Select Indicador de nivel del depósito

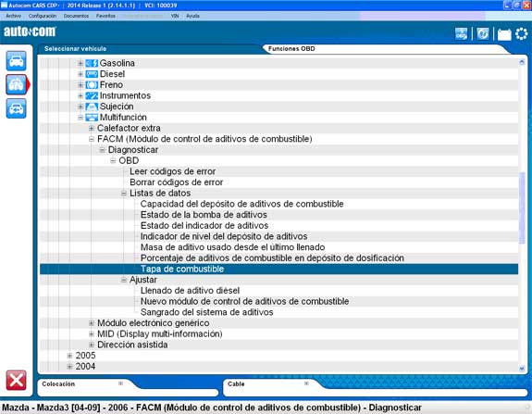224,236
